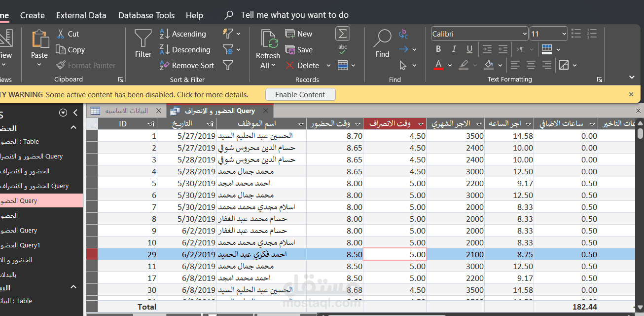Run the Spelling check icon
Image resolution: width=644 pixels, height=316 pixels.
343,49
